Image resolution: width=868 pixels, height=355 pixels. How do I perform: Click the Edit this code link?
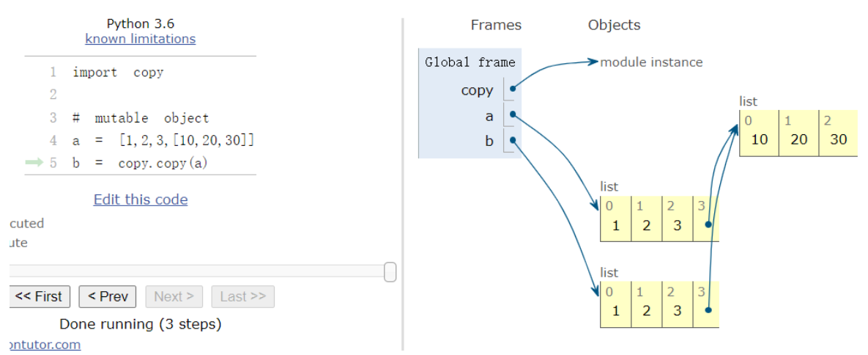(x=141, y=200)
